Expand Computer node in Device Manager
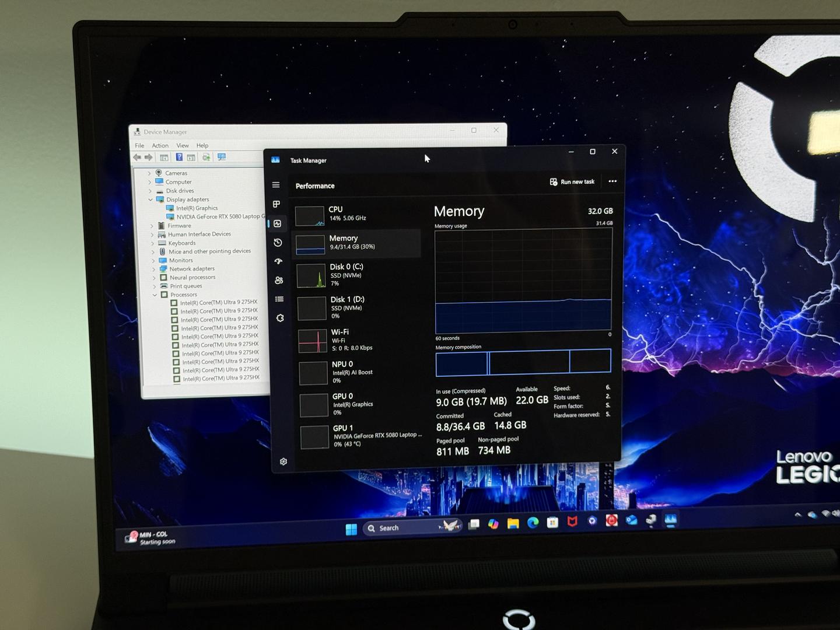This screenshot has height=630, width=840. click(x=150, y=182)
